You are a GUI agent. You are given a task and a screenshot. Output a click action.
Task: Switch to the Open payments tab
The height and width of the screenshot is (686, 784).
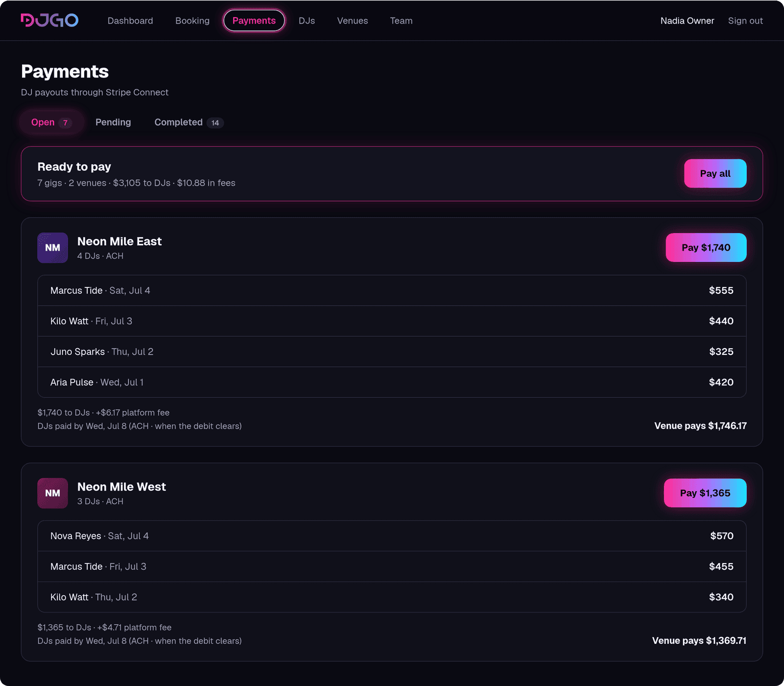(51, 122)
